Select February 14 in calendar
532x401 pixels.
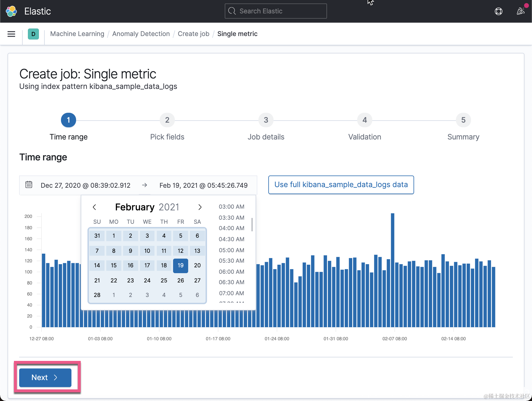(97, 265)
